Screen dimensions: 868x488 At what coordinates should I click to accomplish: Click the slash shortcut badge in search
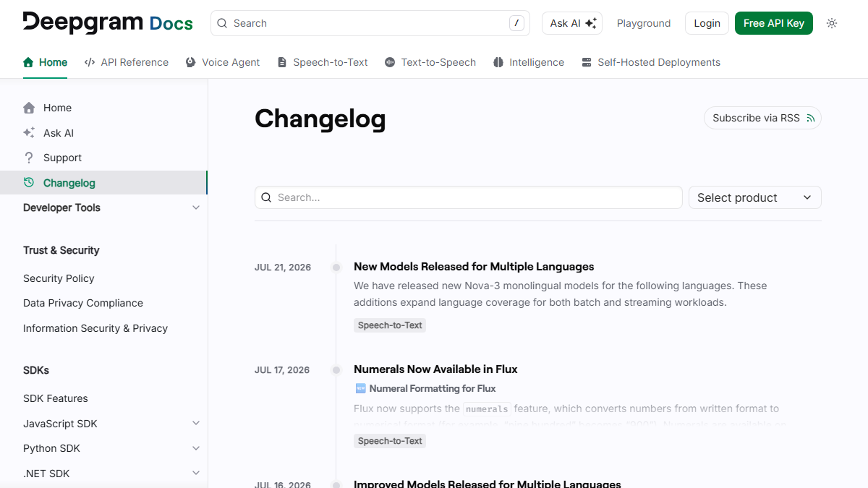pyautogui.click(x=516, y=23)
